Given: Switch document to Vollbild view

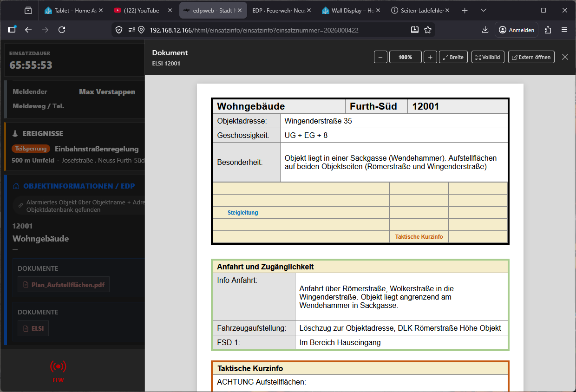Looking at the screenshot, I should pyautogui.click(x=488, y=57).
